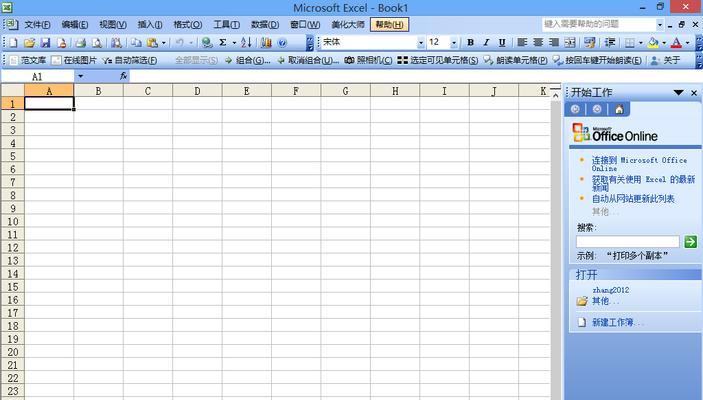Open the font size dropdown

click(x=454, y=43)
